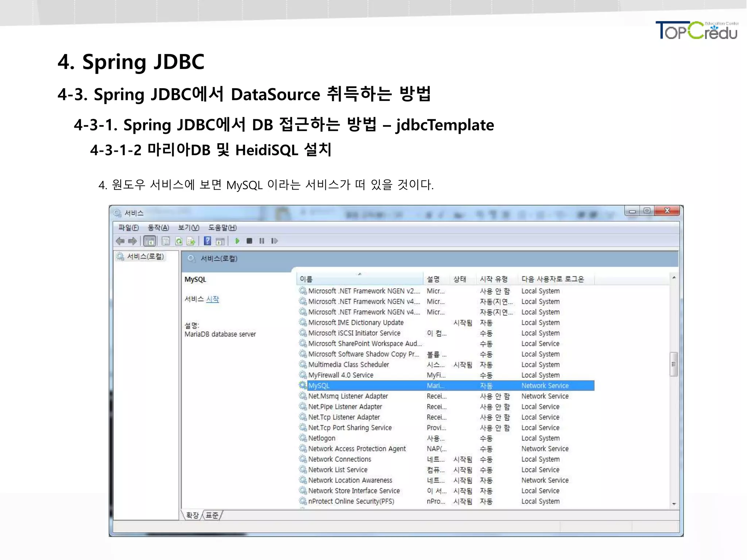Select the MyFirewall 4.0 Service row
The image size is (747, 560).
[446, 375]
